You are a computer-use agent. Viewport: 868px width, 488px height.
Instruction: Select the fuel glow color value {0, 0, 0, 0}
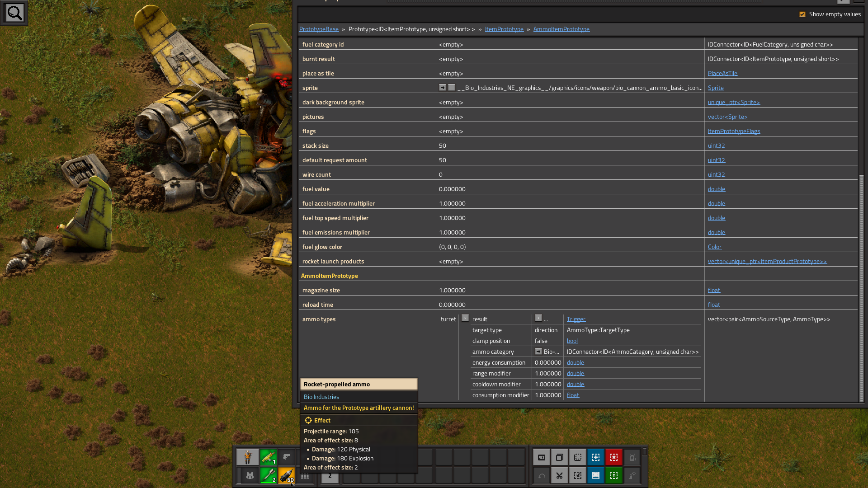point(453,247)
